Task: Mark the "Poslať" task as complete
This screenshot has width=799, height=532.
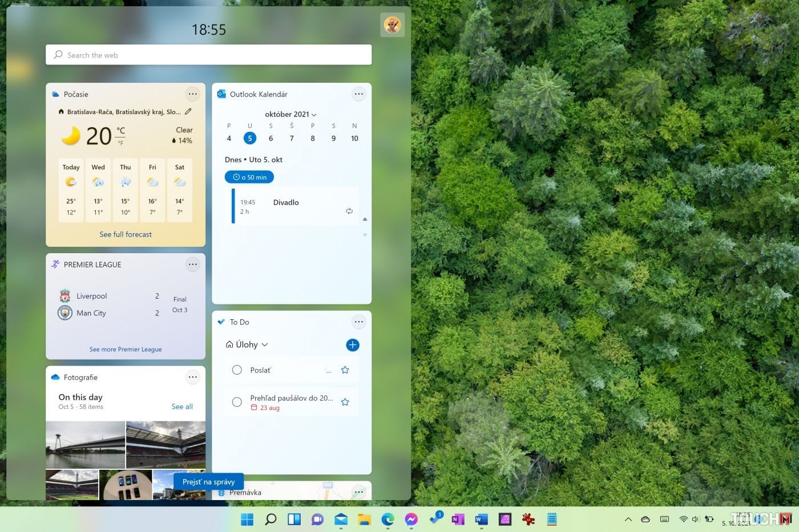Action: pyautogui.click(x=237, y=369)
